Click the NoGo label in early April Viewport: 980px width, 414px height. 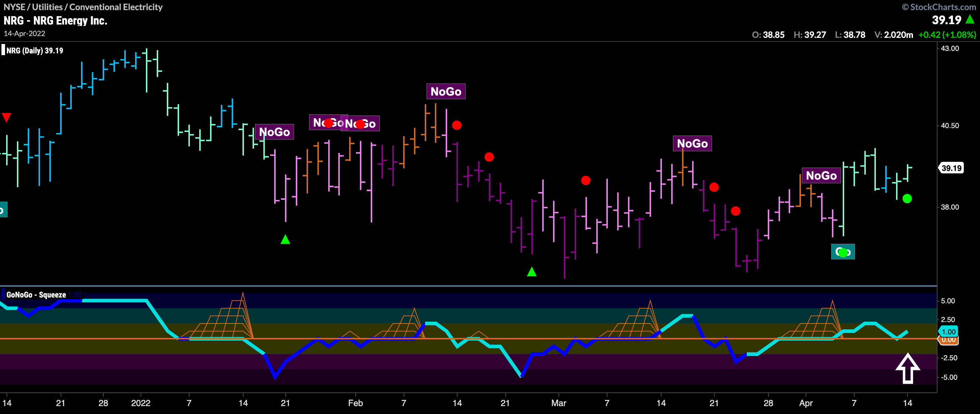[821, 176]
